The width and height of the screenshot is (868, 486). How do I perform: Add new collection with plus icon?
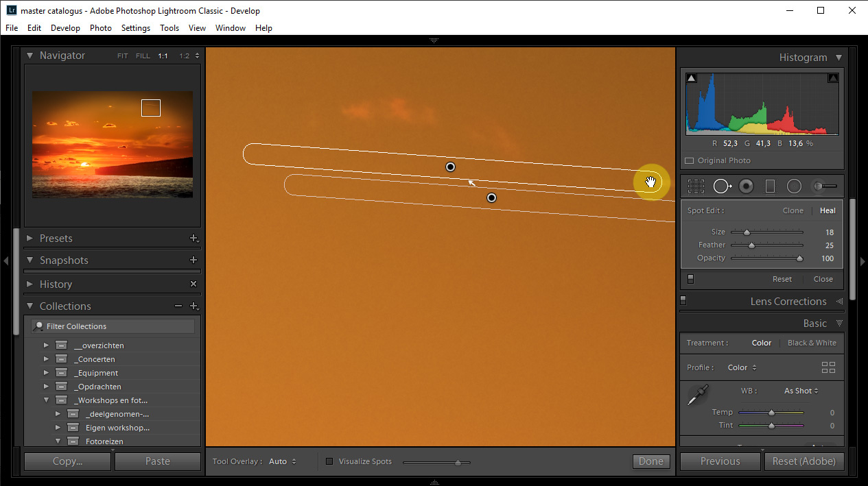click(x=194, y=306)
